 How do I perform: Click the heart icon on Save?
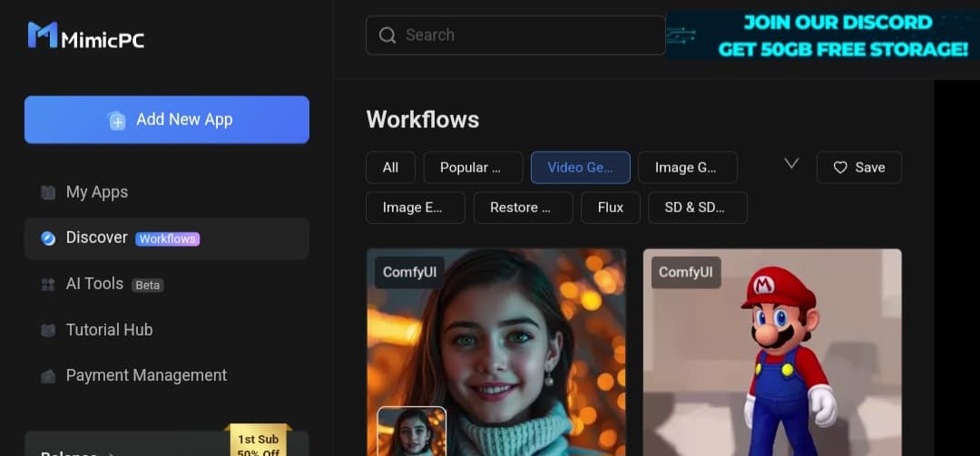click(840, 168)
